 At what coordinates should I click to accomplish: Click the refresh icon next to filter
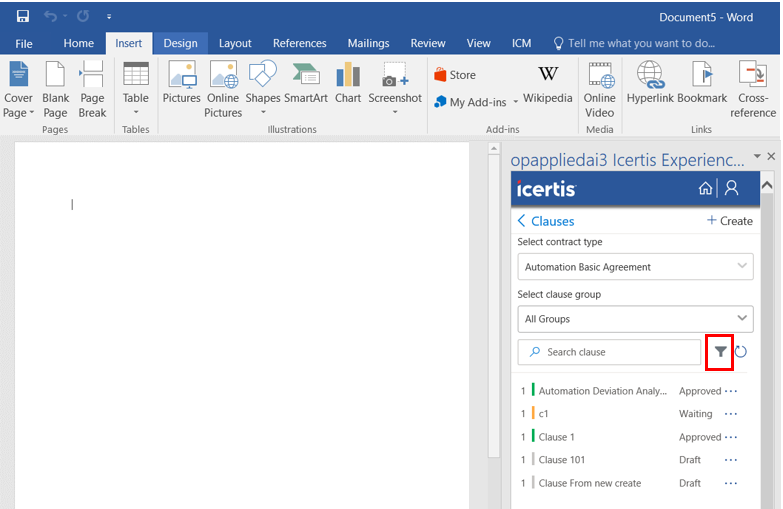pyautogui.click(x=741, y=352)
